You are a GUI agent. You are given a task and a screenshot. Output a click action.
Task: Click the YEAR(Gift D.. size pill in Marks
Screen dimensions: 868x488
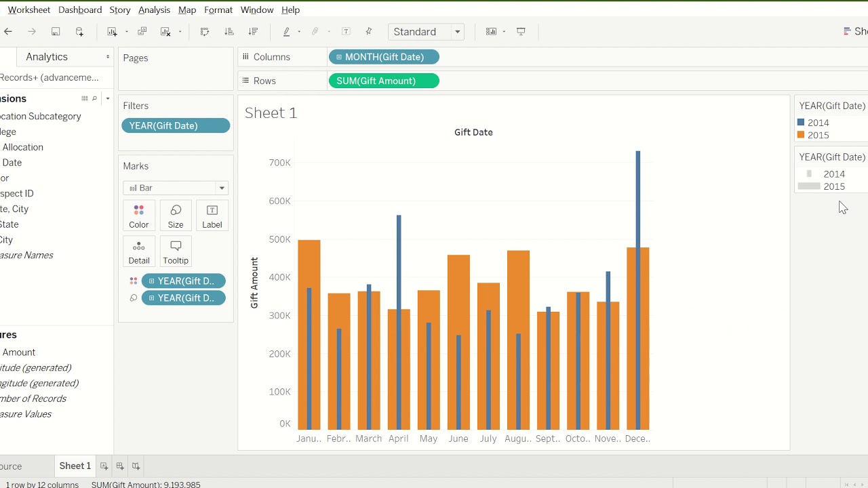pyautogui.click(x=184, y=298)
